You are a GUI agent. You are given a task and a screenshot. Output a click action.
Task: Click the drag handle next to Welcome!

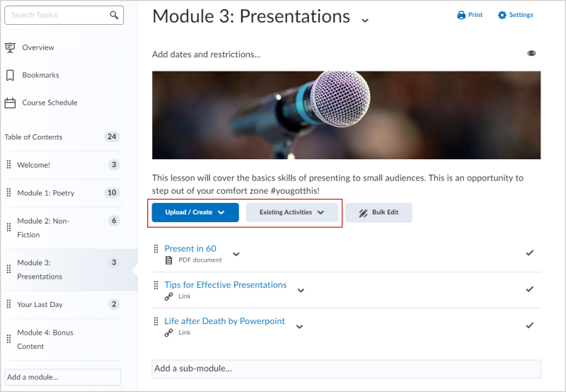click(x=8, y=165)
